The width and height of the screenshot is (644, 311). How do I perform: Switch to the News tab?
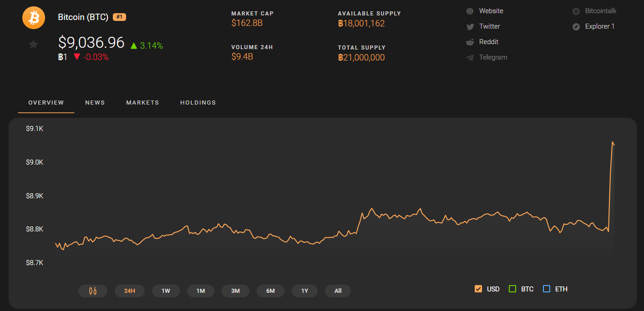[x=95, y=103]
